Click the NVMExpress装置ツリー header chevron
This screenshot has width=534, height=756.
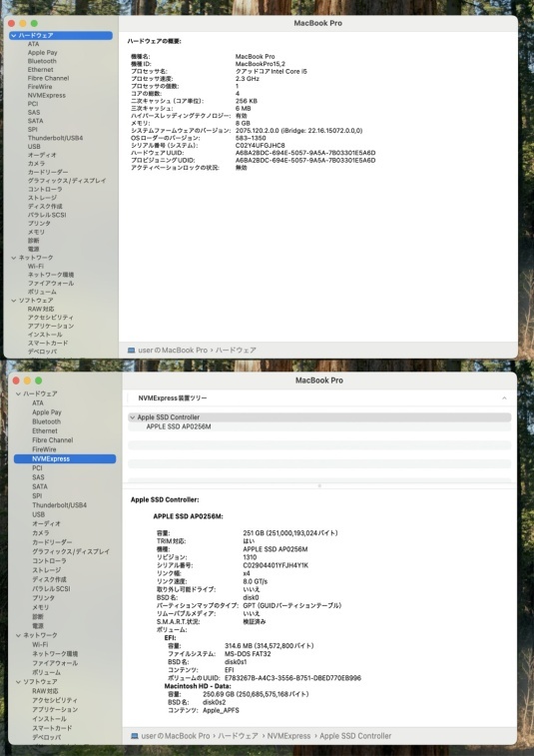pos(504,398)
